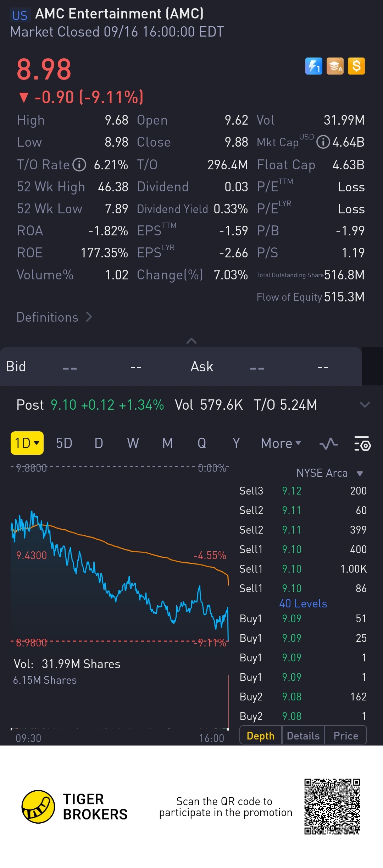Open the chart indicator waveform icon
383x868 pixels.
click(x=328, y=443)
